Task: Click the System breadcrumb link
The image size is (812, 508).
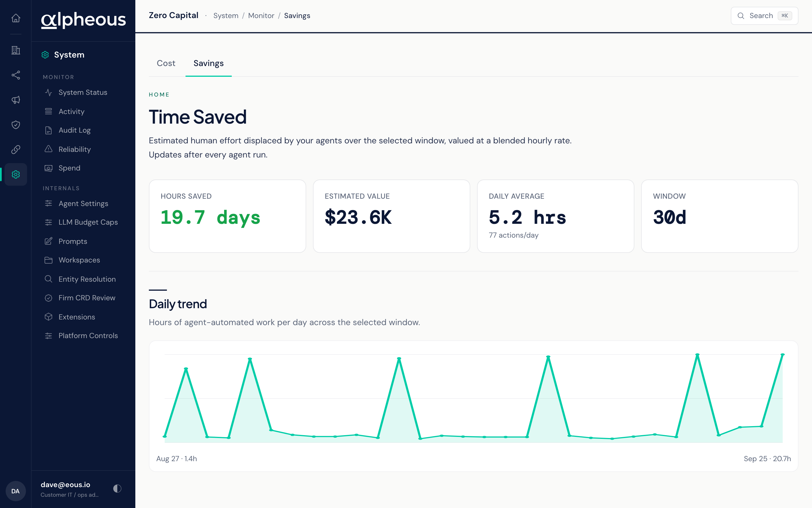Action: 226,16
